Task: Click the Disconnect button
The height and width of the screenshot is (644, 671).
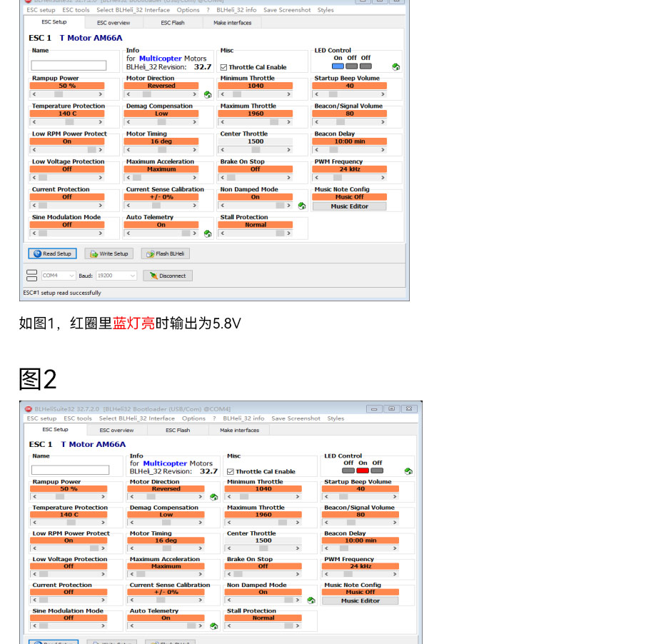Action: coord(167,276)
